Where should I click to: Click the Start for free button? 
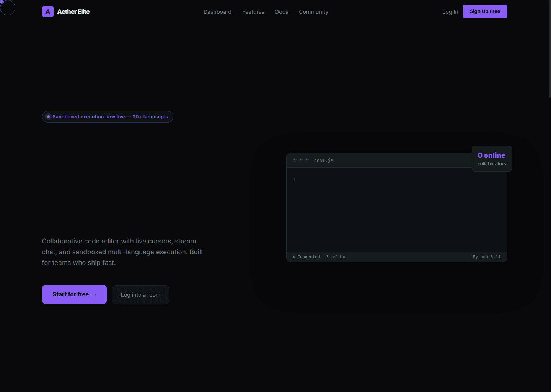(x=74, y=294)
